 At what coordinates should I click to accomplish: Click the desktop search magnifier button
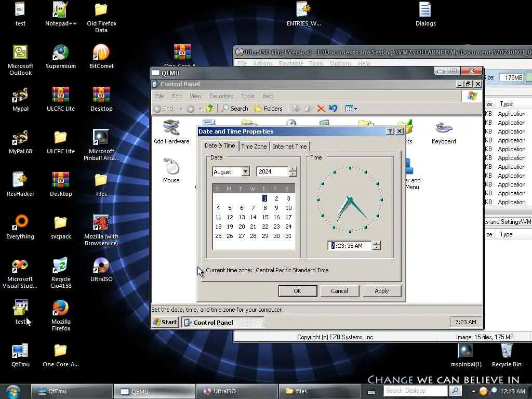pyautogui.click(x=455, y=391)
